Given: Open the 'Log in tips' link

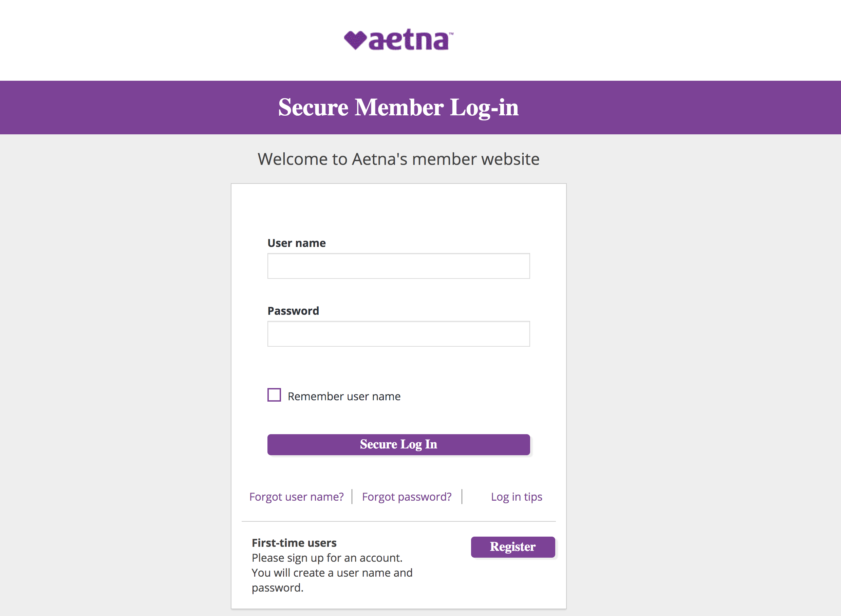Looking at the screenshot, I should click(517, 497).
